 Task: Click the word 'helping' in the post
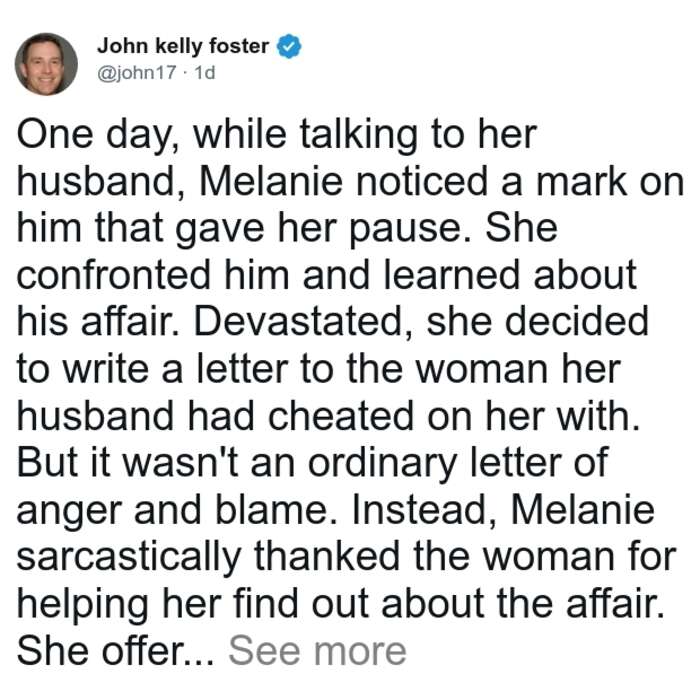click(x=83, y=604)
